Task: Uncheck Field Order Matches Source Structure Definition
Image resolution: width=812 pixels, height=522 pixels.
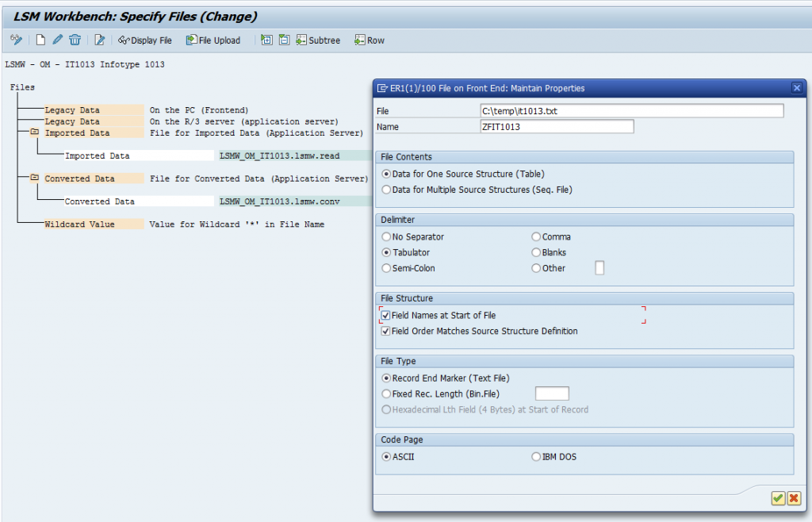Action: [386, 332]
